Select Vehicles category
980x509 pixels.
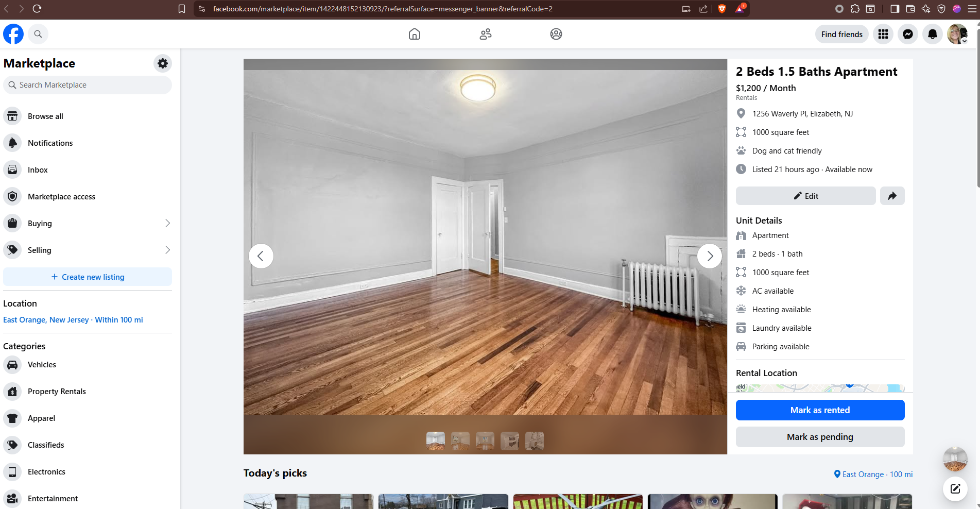pos(88,365)
